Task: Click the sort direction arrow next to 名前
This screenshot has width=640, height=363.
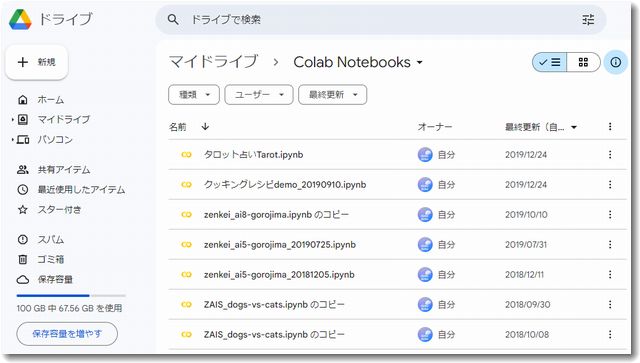Action: click(x=205, y=127)
